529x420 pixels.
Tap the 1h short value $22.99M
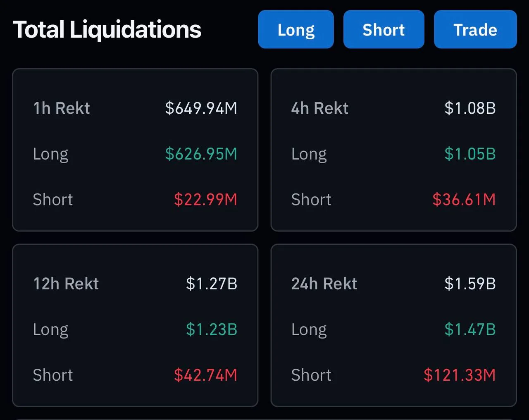(x=205, y=200)
